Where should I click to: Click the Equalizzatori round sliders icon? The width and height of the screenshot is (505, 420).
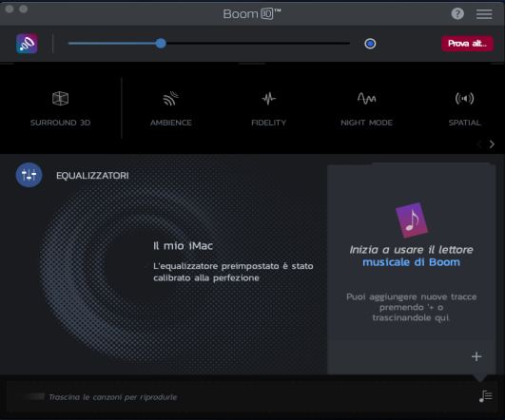29,175
